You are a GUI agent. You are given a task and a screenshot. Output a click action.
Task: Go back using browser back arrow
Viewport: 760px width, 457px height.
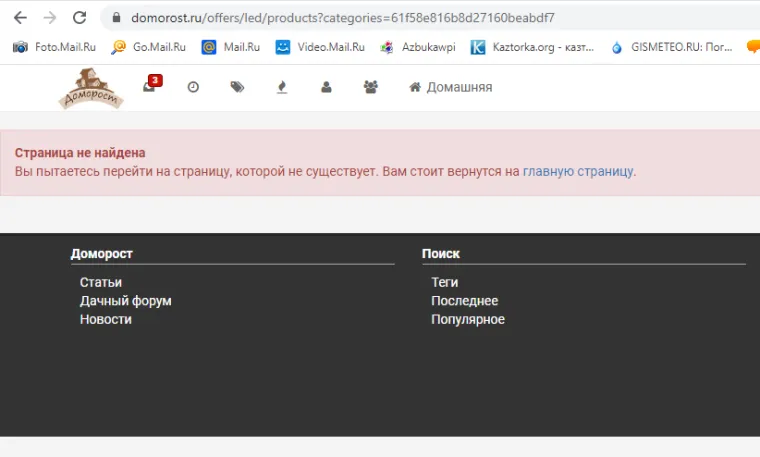tap(19, 18)
